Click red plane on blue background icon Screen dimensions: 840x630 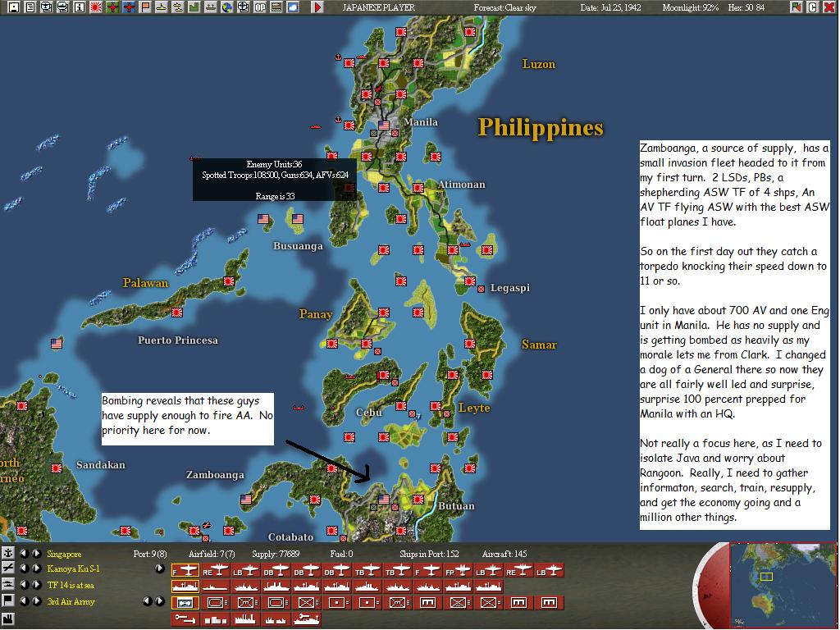tap(129, 7)
